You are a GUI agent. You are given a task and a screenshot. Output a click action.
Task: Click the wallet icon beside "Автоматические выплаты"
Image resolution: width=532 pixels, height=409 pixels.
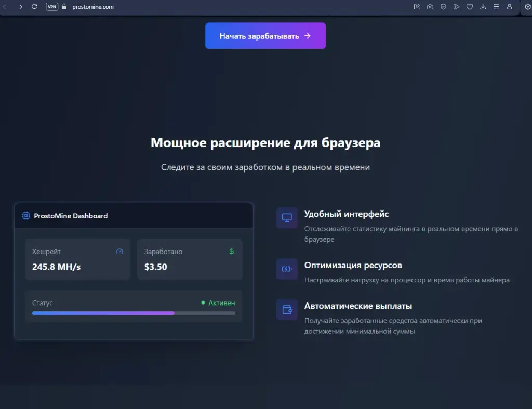pos(287,310)
